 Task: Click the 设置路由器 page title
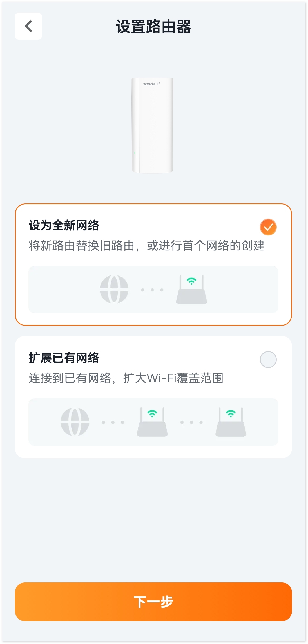click(153, 27)
